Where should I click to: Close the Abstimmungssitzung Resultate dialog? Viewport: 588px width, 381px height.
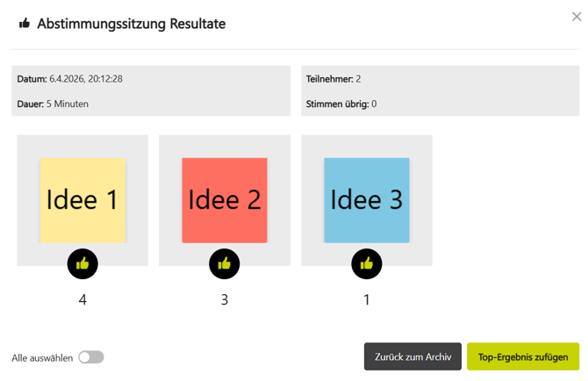tap(577, 17)
